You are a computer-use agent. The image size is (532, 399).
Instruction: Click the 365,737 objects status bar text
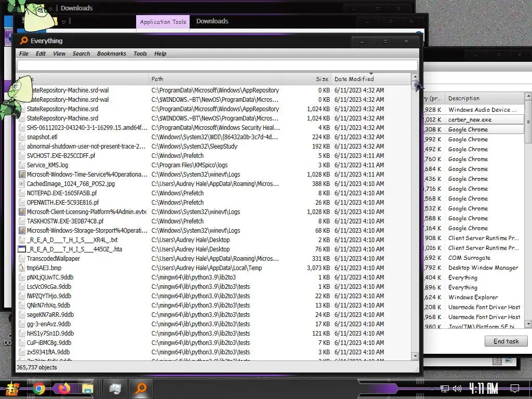pyautogui.click(x=37, y=367)
